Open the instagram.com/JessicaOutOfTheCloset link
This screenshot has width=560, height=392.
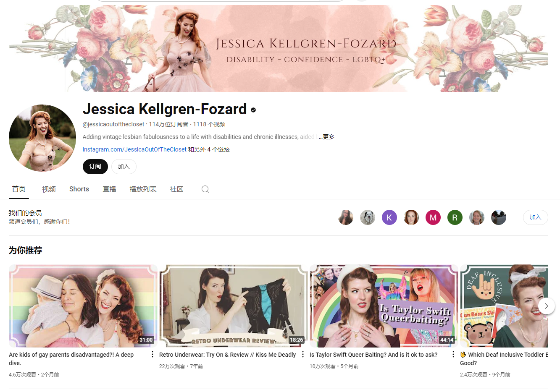pos(134,149)
